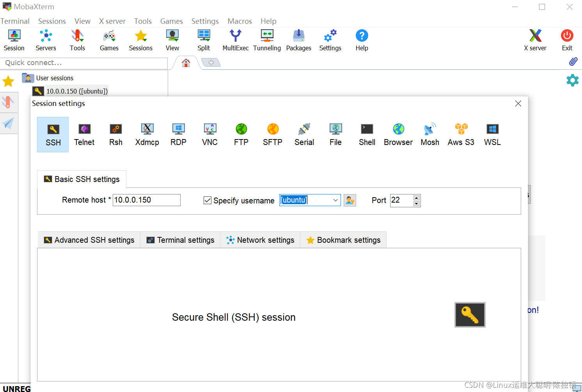Viewport: 582px width, 392px height.
Task: Open the View menu
Action: pyautogui.click(x=82, y=21)
